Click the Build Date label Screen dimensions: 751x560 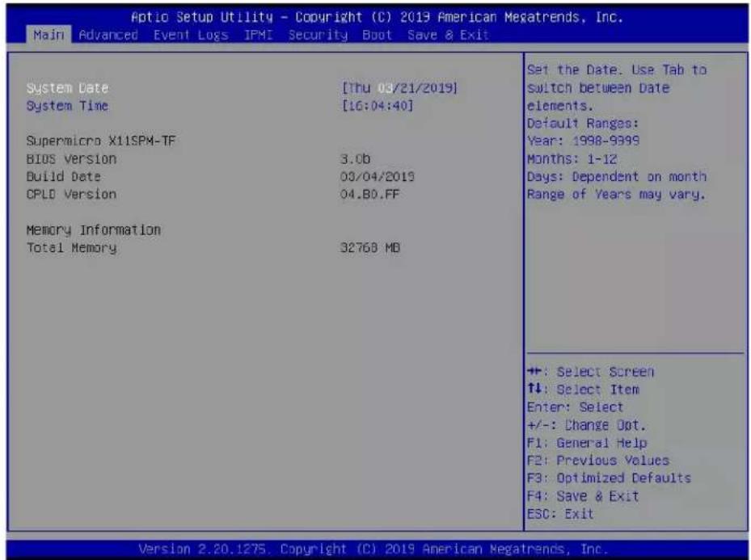[64, 177]
